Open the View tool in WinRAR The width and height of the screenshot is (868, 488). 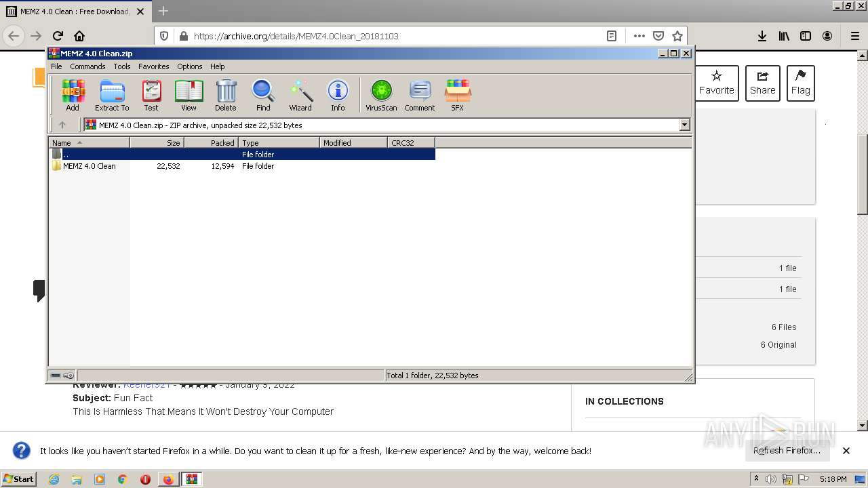(x=189, y=95)
